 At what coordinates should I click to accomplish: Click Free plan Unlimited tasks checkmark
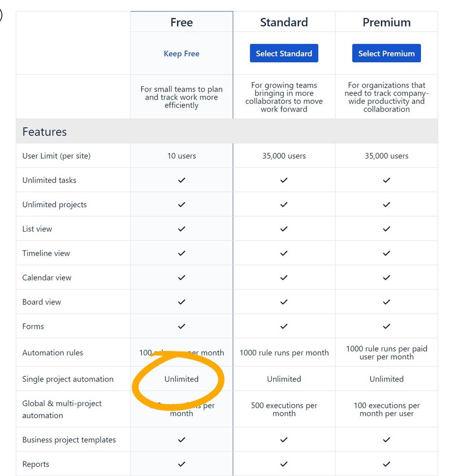182,180
